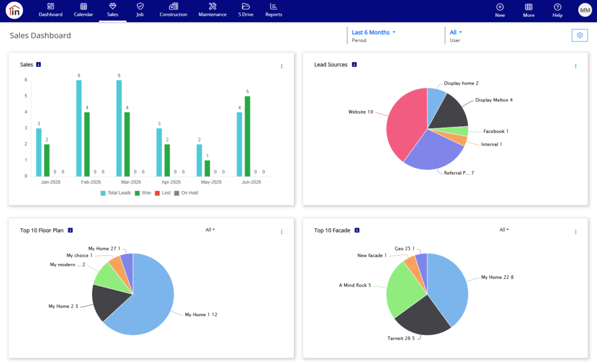Open the Calendar icon in top navigation

[x=83, y=6]
